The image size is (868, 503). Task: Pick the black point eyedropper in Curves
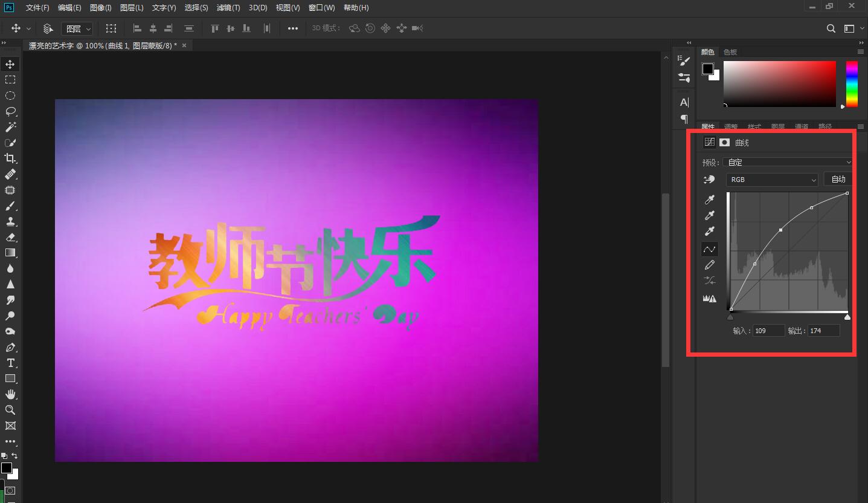(x=709, y=200)
